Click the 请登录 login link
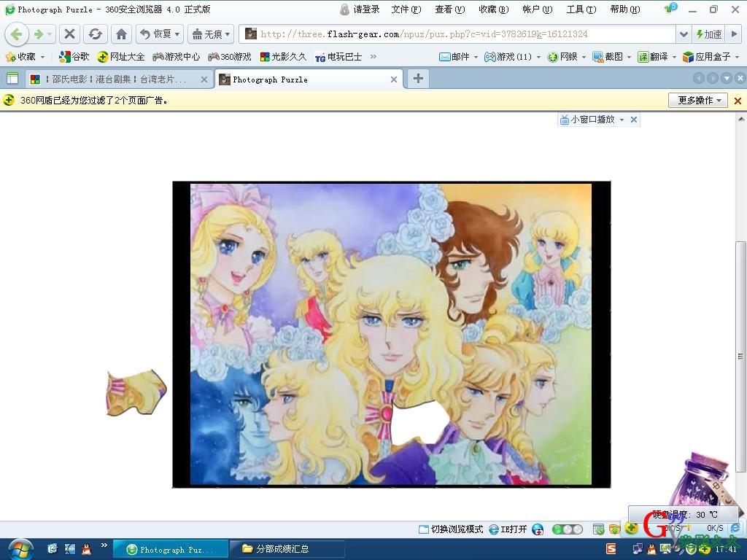This screenshot has height=560, width=747. pyautogui.click(x=360, y=9)
